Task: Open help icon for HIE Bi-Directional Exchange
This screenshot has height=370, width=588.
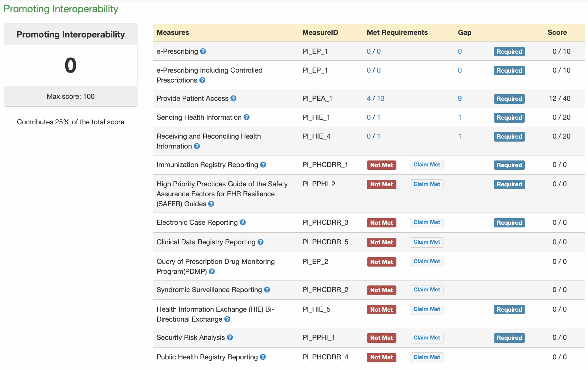Action: pyautogui.click(x=227, y=319)
